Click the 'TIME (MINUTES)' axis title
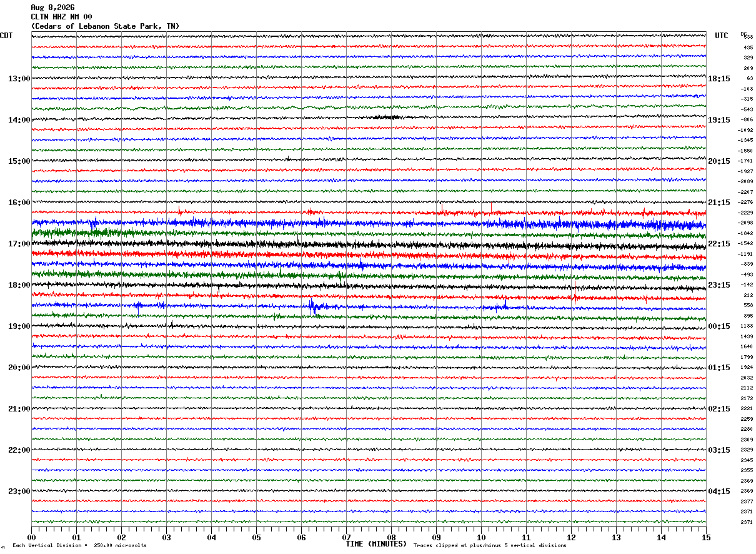 point(376,544)
